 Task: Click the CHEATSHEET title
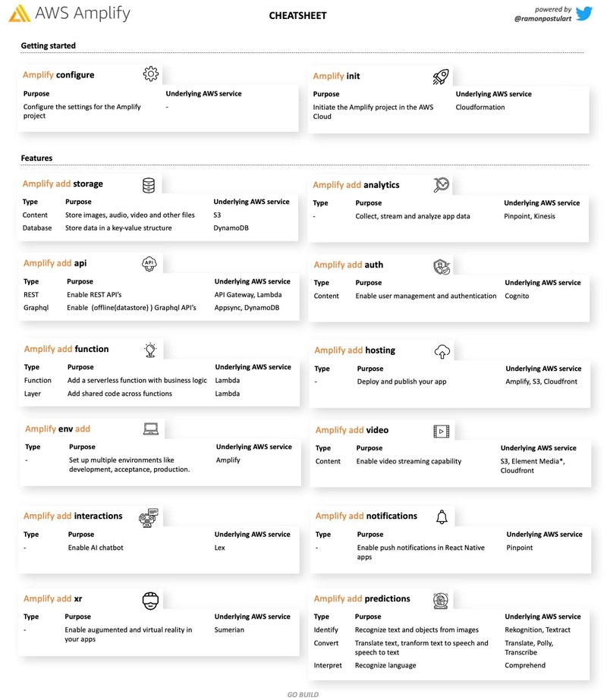[296, 16]
